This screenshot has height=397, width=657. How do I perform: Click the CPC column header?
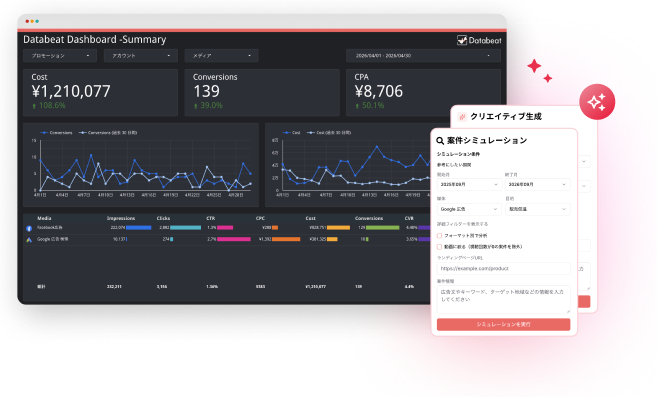(x=260, y=218)
